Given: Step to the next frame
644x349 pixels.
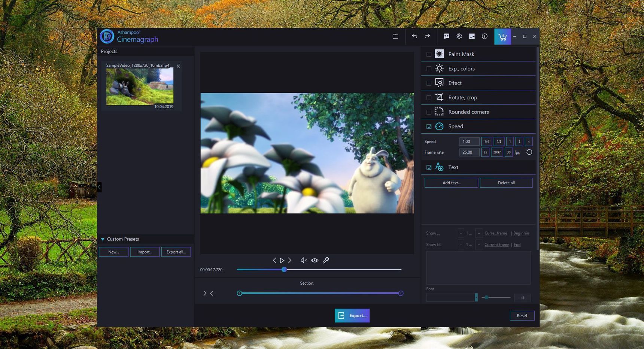Looking at the screenshot, I should pos(289,260).
